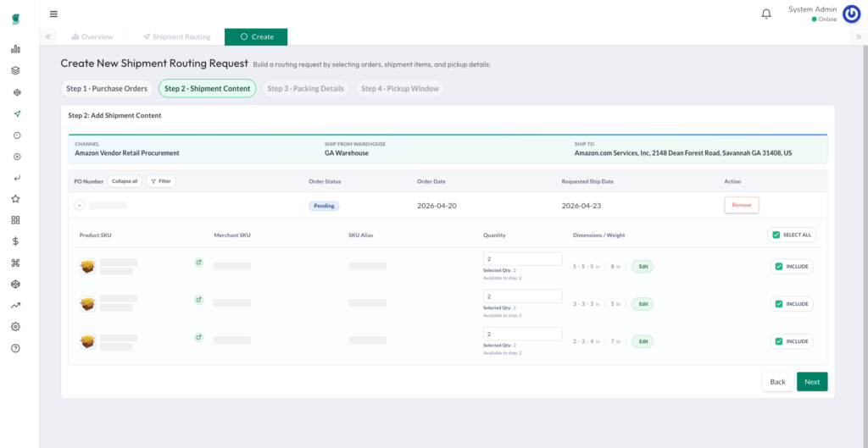Click quantity field of the 8 lb item

pyautogui.click(x=522, y=259)
